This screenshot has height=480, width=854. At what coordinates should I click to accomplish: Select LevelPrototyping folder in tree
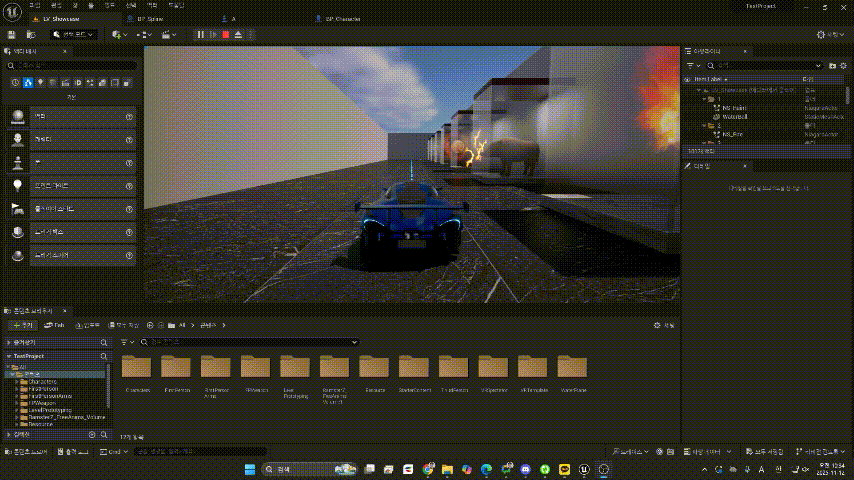(50, 410)
